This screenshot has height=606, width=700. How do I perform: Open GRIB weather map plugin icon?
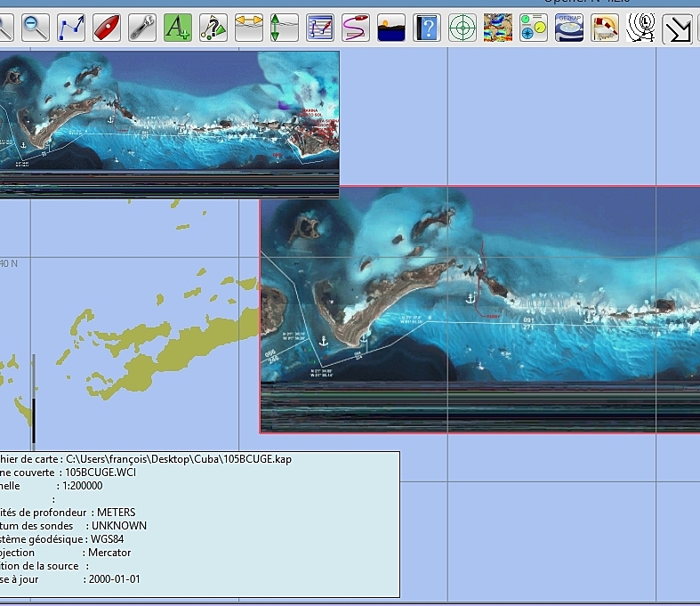pyautogui.click(x=498, y=28)
